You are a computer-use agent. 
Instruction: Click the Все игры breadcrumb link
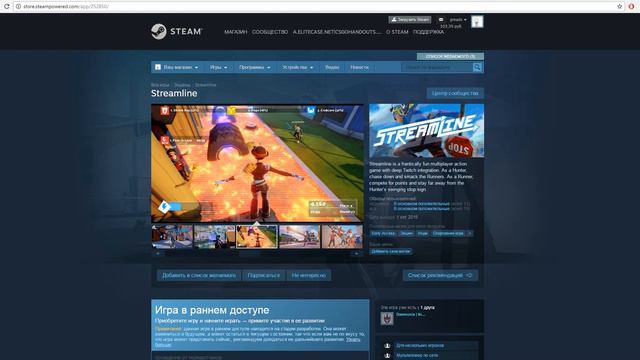coord(160,85)
